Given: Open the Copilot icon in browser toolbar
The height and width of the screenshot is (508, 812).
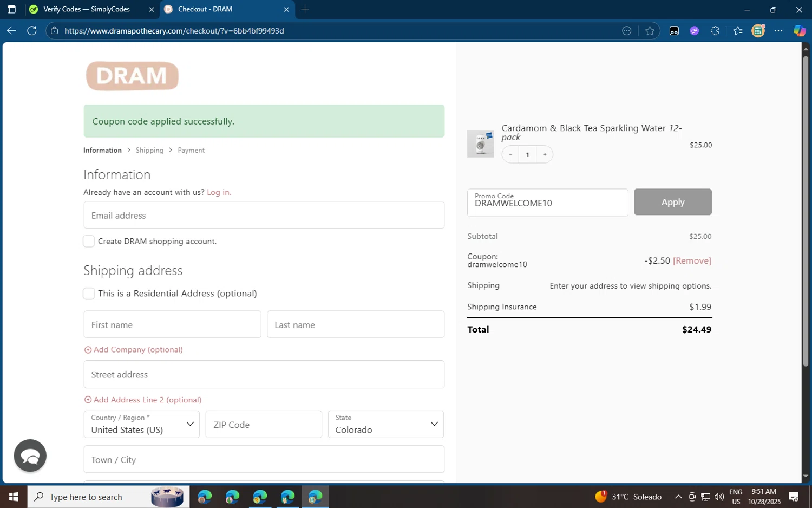Looking at the screenshot, I should [x=799, y=31].
